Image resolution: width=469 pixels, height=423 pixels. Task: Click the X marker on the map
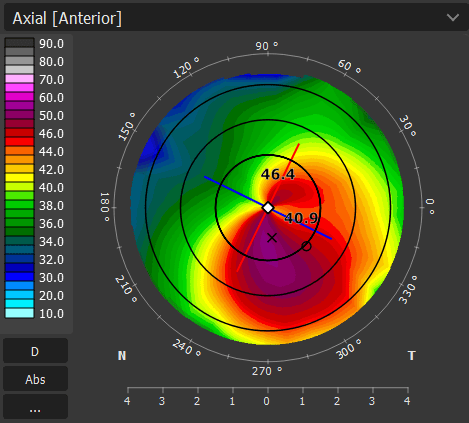(x=272, y=238)
